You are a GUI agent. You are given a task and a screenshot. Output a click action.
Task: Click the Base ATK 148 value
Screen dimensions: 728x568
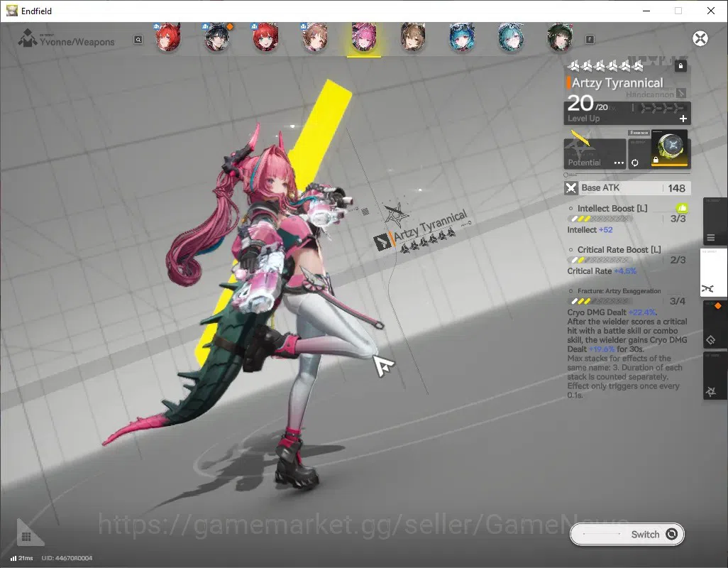coord(676,188)
